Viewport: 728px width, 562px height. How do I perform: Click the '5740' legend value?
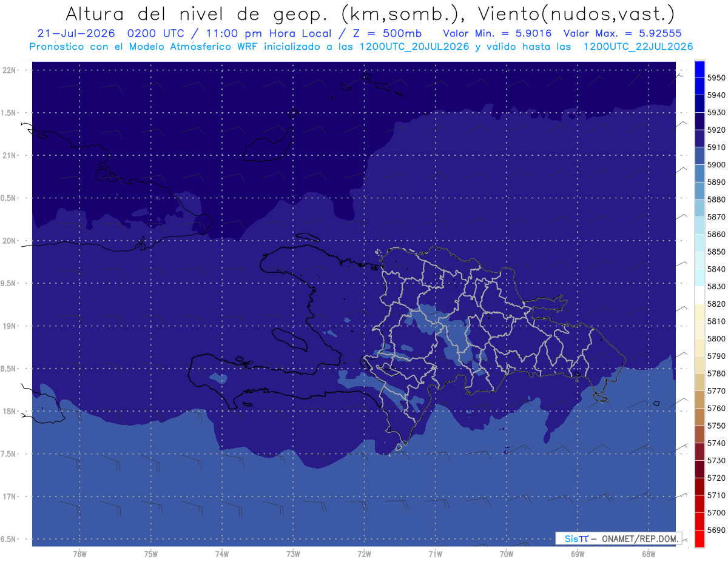tap(716, 443)
